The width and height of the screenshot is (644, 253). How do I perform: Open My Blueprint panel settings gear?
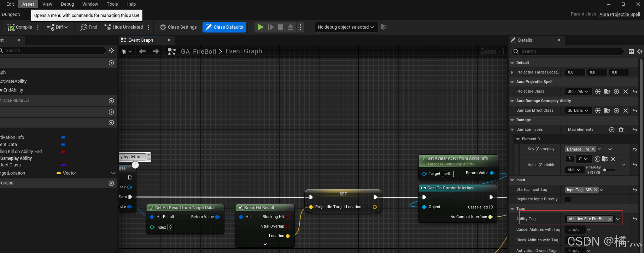[x=111, y=51]
